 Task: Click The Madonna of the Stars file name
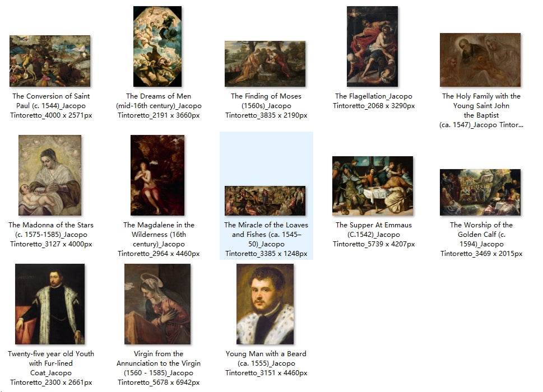tap(51, 234)
